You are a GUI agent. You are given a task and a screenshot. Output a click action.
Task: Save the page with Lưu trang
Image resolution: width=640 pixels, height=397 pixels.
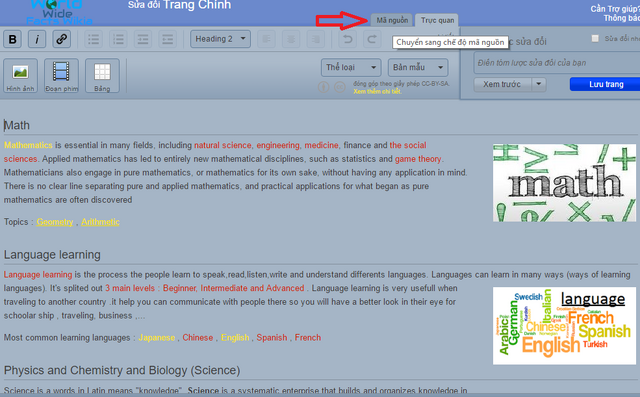[606, 84]
